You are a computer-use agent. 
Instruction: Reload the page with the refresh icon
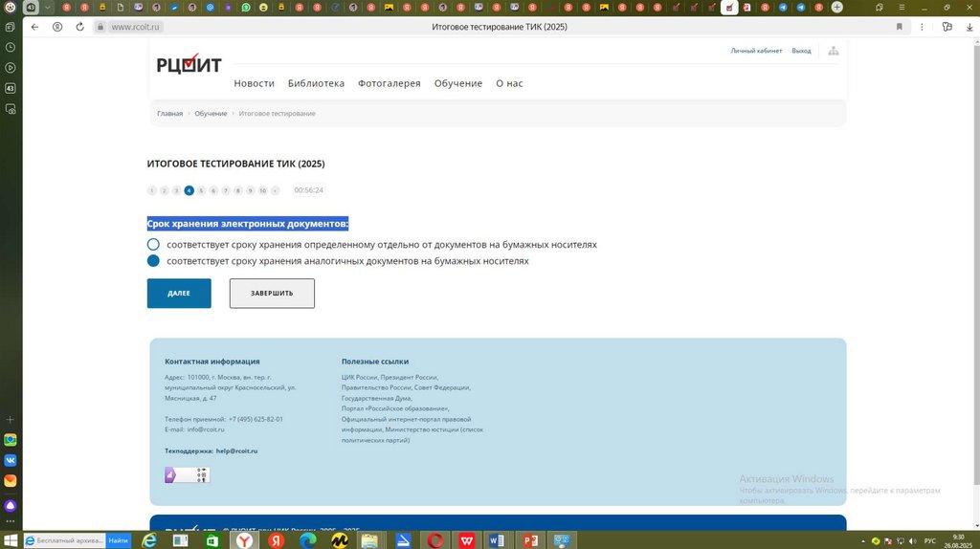click(x=80, y=27)
